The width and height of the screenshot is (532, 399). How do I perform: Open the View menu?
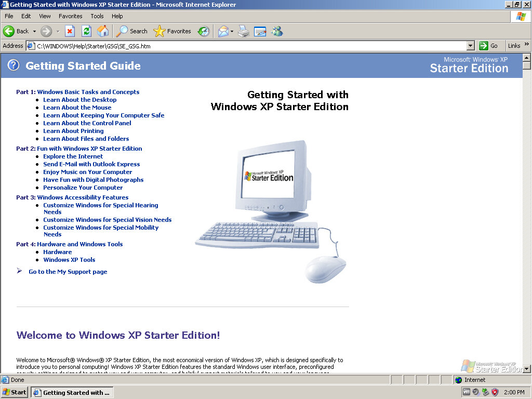45,16
